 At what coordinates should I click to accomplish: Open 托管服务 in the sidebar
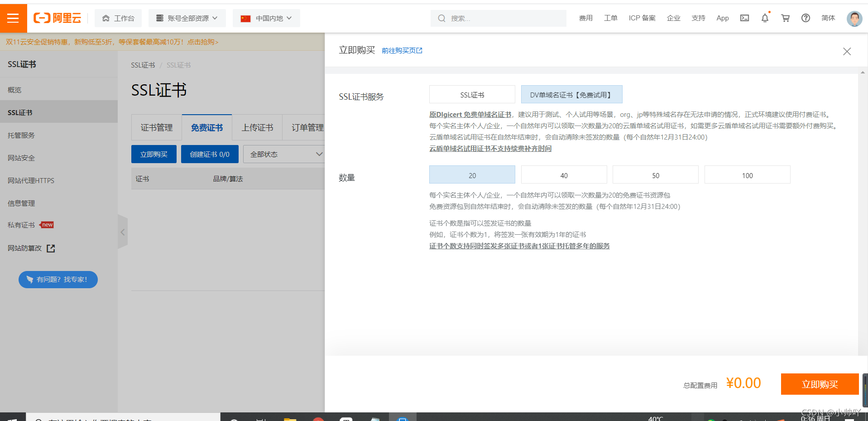coord(59,135)
